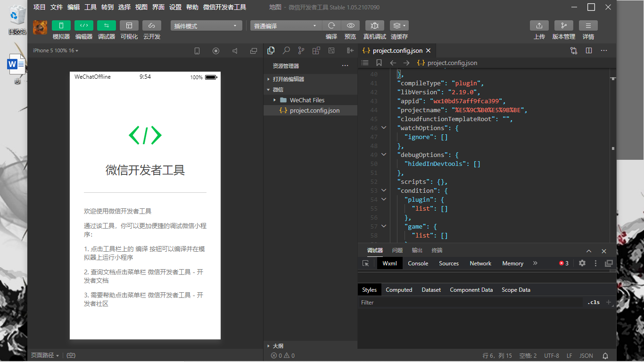Open the source control branch icon
The height and width of the screenshot is (362, 644).
click(x=301, y=50)
